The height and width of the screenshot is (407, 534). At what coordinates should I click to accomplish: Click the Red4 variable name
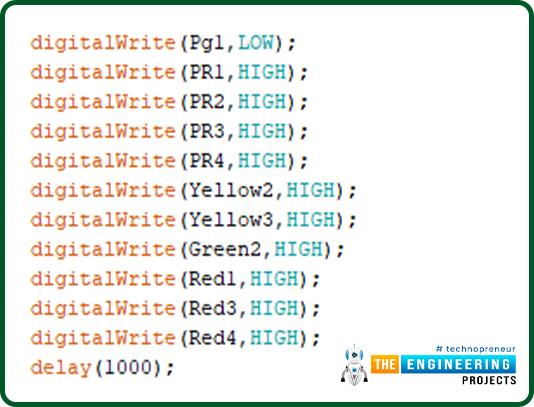pos(213,338)
